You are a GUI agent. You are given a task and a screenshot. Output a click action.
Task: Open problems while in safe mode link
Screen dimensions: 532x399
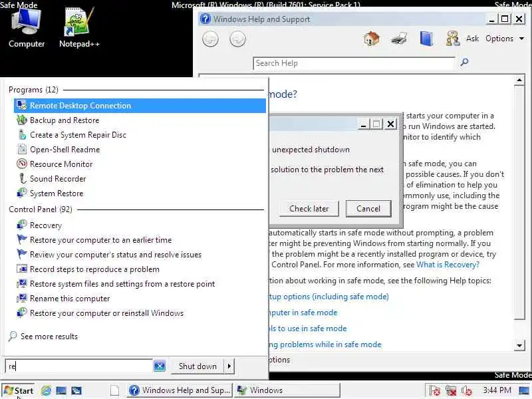point(325,344)
